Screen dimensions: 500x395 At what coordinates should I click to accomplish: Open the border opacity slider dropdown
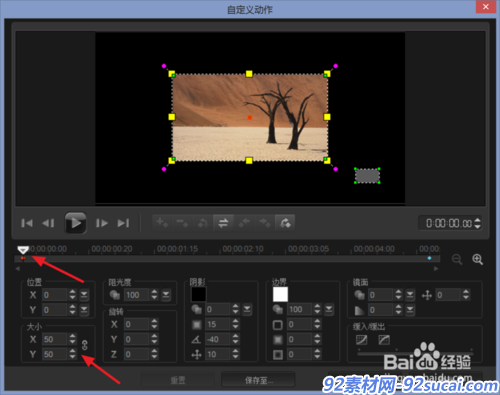coord(329,309)
